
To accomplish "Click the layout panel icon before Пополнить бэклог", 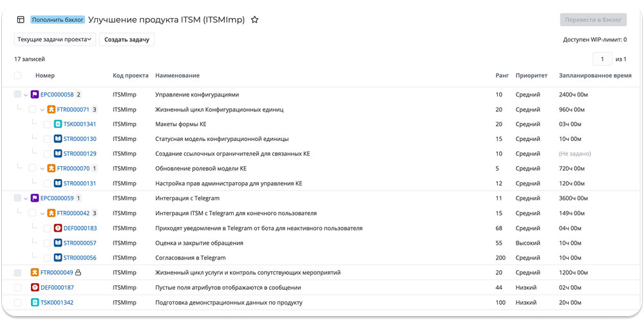I will (x=21, y=20).
